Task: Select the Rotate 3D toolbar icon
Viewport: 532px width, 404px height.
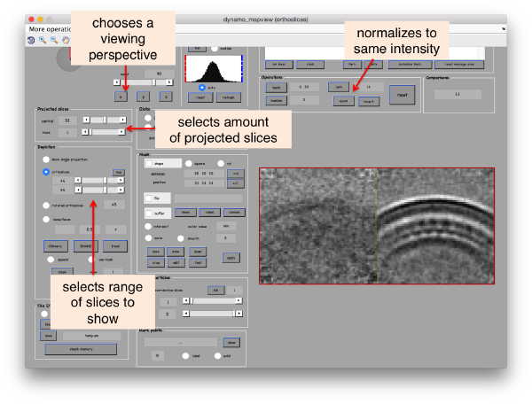Action: (x=31, y=41)
